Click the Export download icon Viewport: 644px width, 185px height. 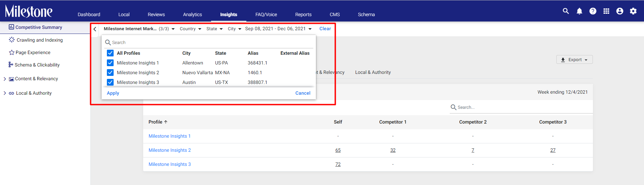tap(563, 60)
